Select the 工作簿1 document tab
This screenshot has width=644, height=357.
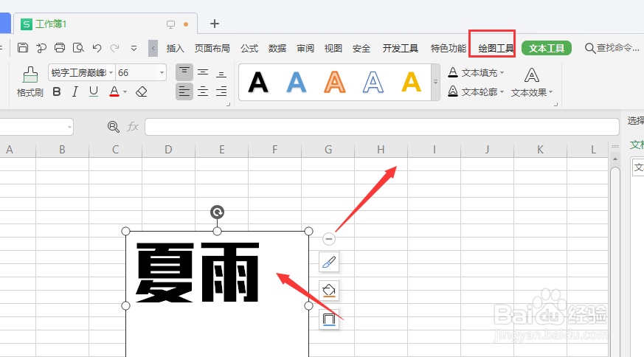pyautogui.click(x=105, y=24)
